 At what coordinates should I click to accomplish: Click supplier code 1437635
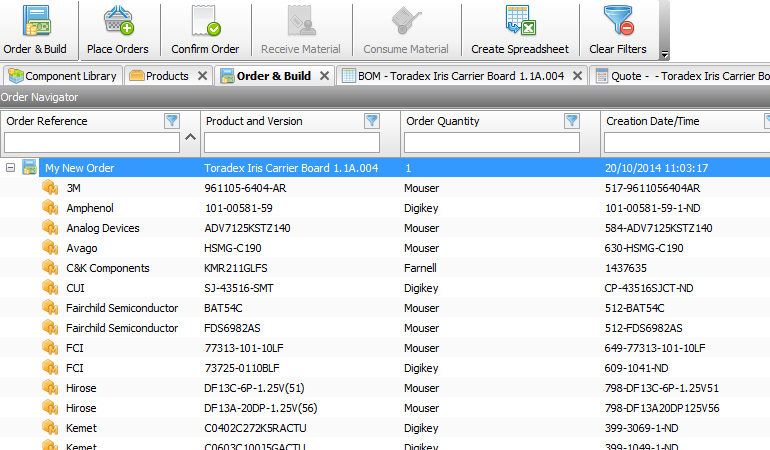626,268
